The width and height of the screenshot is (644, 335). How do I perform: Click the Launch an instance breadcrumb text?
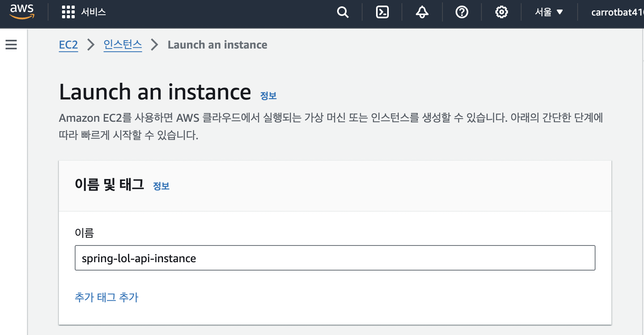pos(217,45)
